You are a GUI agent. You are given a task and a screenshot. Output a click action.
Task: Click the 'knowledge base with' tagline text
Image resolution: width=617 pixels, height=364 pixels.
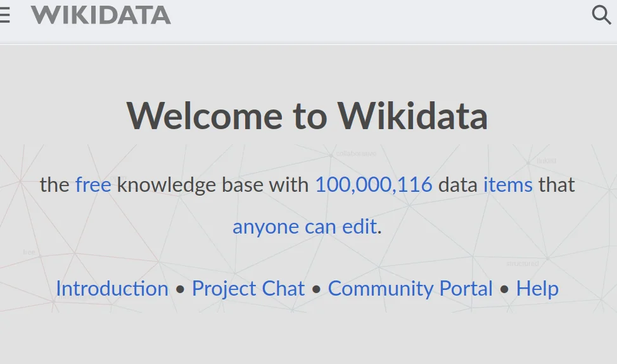pyautogui.click(x=213, y=185)
